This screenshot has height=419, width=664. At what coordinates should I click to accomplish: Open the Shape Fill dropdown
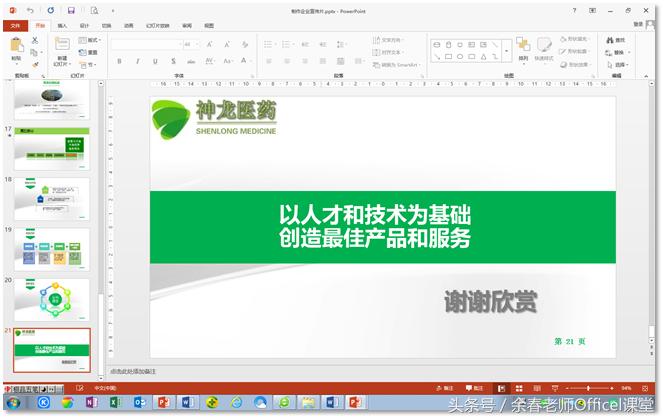tap(574, 39)
